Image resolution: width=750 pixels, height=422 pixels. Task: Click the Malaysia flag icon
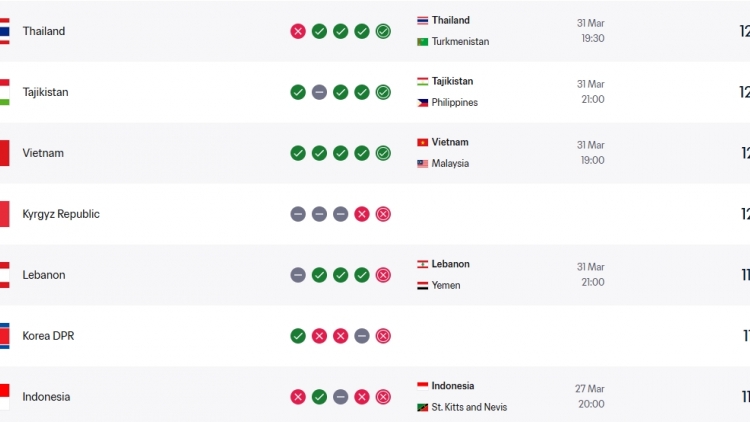(x=423, y=164)
